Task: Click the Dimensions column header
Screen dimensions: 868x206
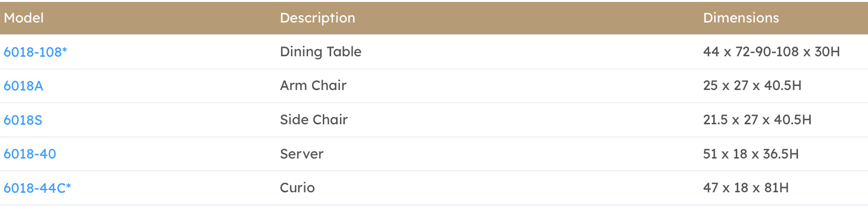Action: click(741, 18)
